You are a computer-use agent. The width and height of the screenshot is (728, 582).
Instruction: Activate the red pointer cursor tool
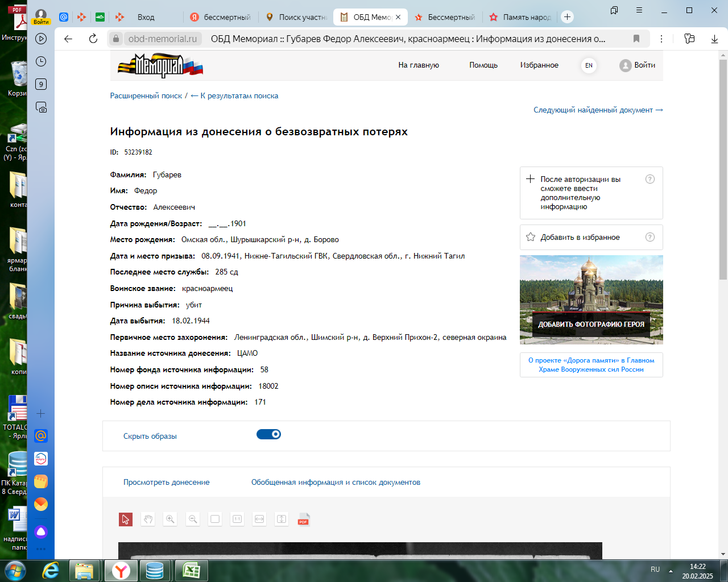click(126, 519)
